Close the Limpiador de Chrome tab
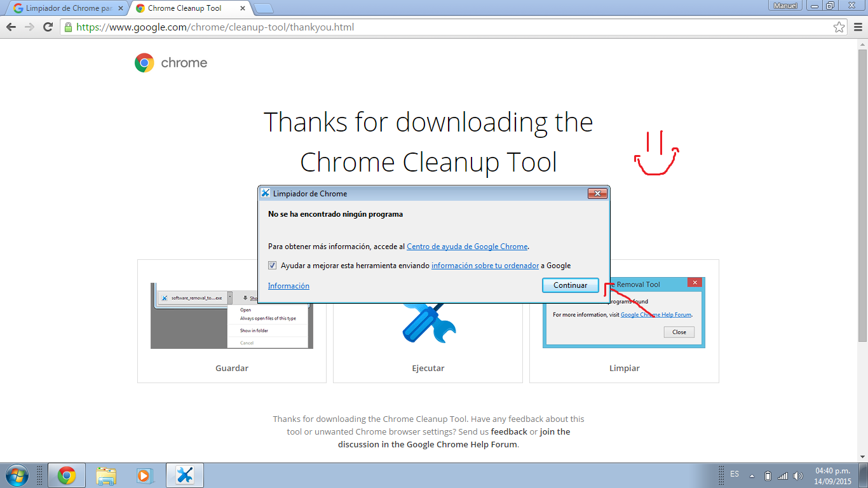 point(121,8)
